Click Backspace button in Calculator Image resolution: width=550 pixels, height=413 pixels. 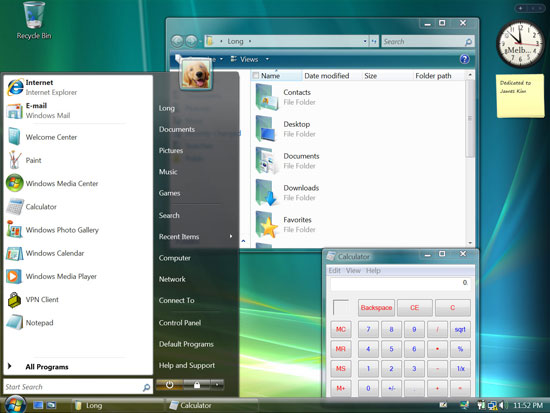click(376, 308)
